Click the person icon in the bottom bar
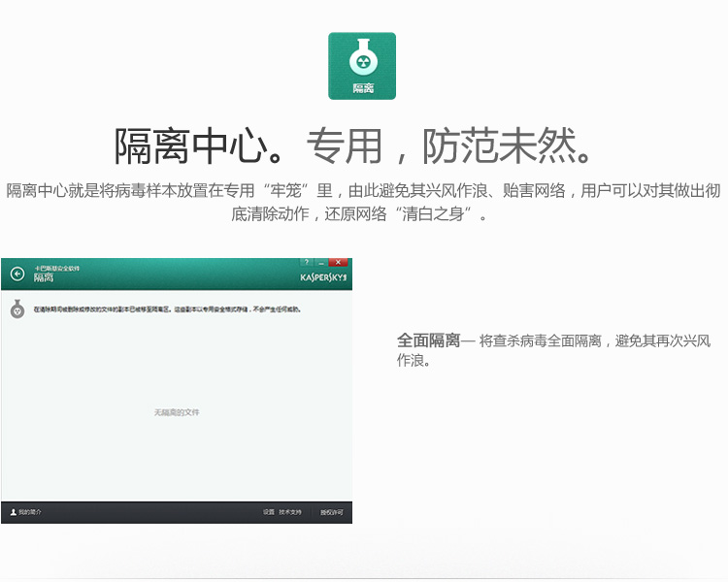 (x=13, y=512)
